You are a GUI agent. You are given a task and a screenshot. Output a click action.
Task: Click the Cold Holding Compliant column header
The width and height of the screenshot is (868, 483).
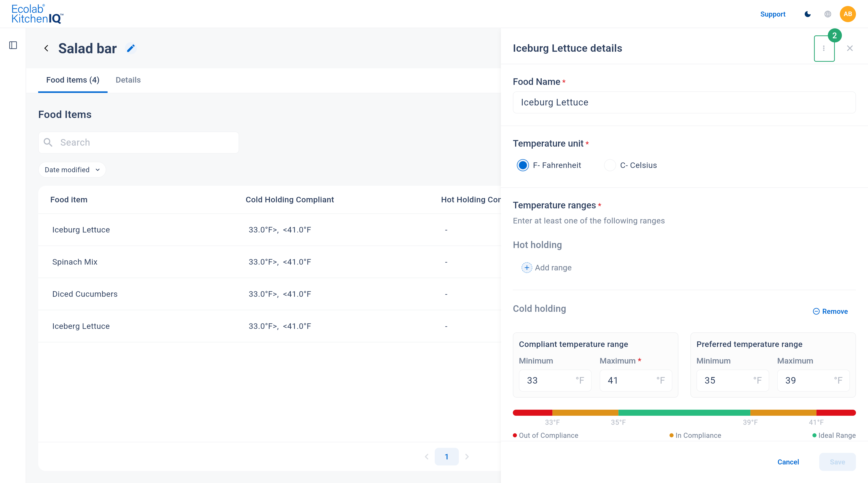click(x=290, y=200)
